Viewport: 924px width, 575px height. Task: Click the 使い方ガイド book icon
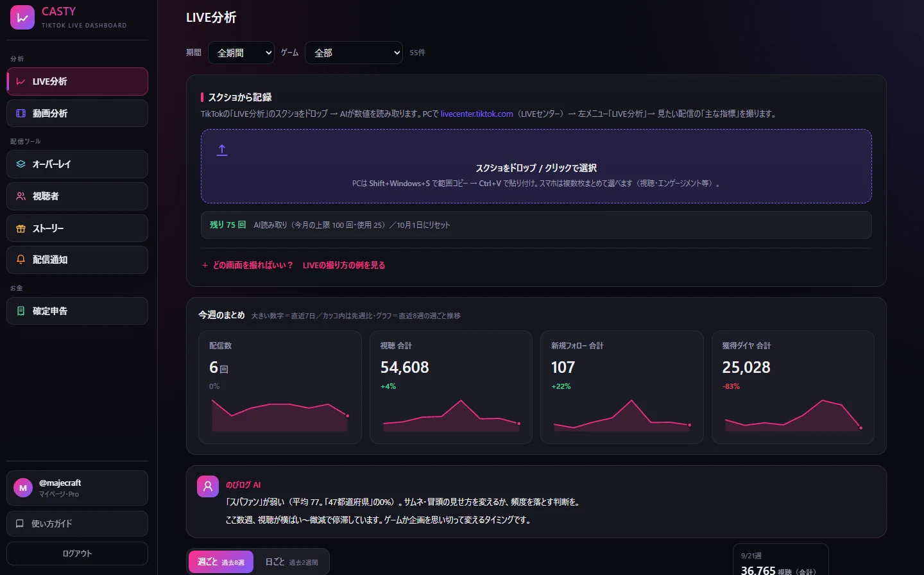click(20, 524)
